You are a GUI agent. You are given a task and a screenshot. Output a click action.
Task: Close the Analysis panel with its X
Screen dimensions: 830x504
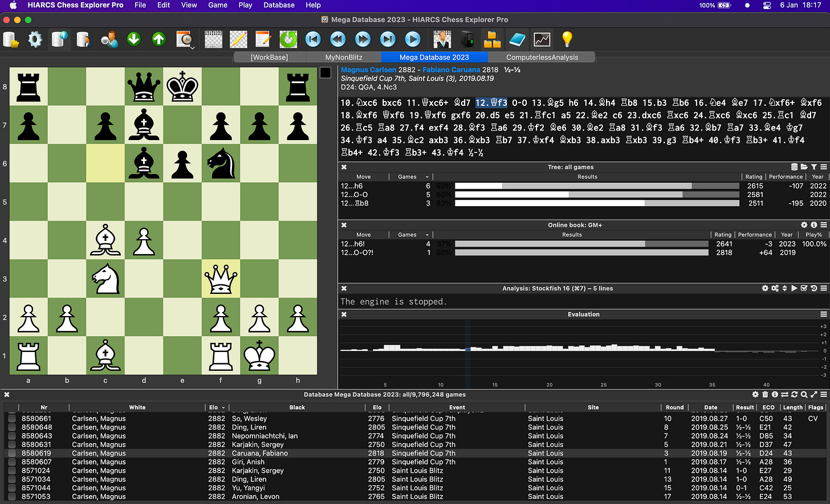344,288
